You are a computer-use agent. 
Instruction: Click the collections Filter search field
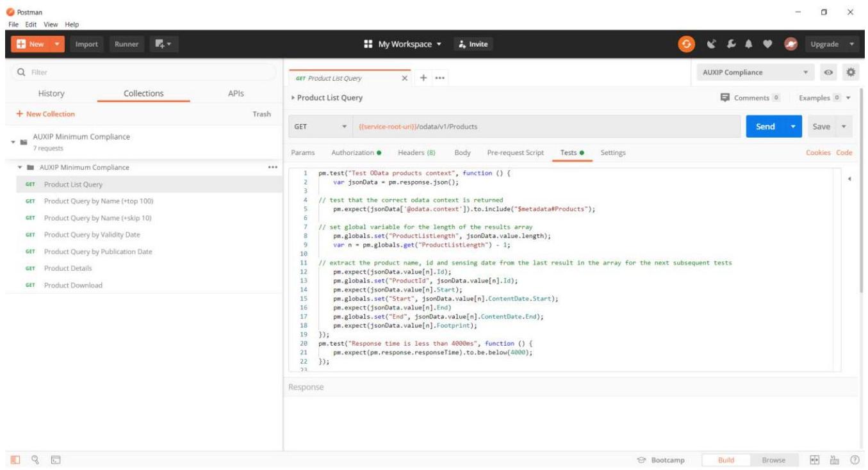pyautogui.click(x=145, y=72)
